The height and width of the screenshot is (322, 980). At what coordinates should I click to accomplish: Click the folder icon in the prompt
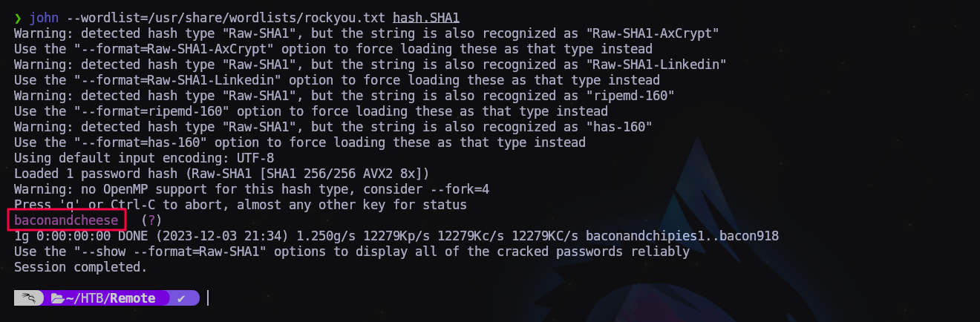click(57, 298)
